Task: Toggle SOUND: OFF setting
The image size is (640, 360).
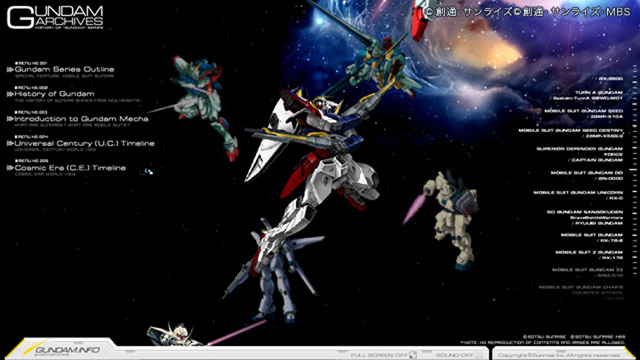Action: (x=454, y=355)
